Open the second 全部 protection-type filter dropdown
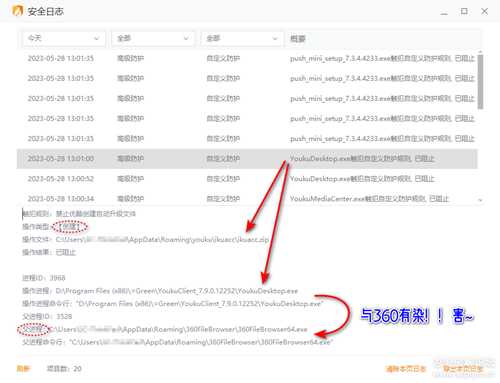This screenshot has width=500, height=383. pos(153,39)
